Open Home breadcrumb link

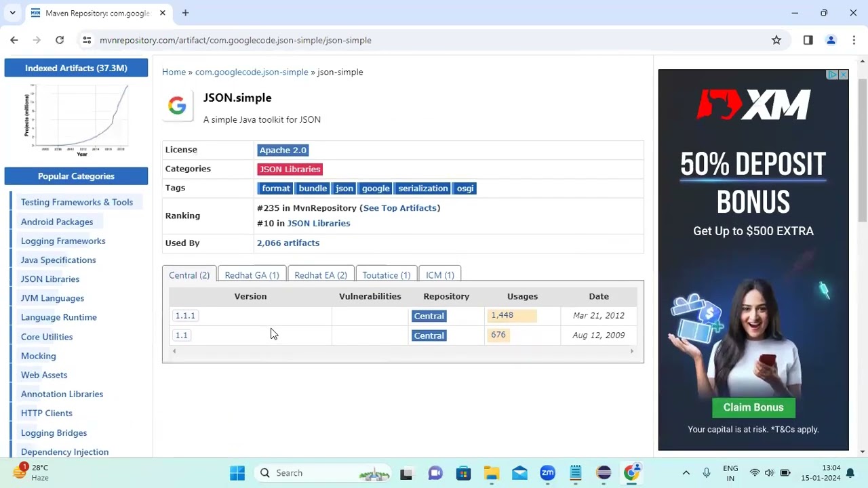pos(174,72)
